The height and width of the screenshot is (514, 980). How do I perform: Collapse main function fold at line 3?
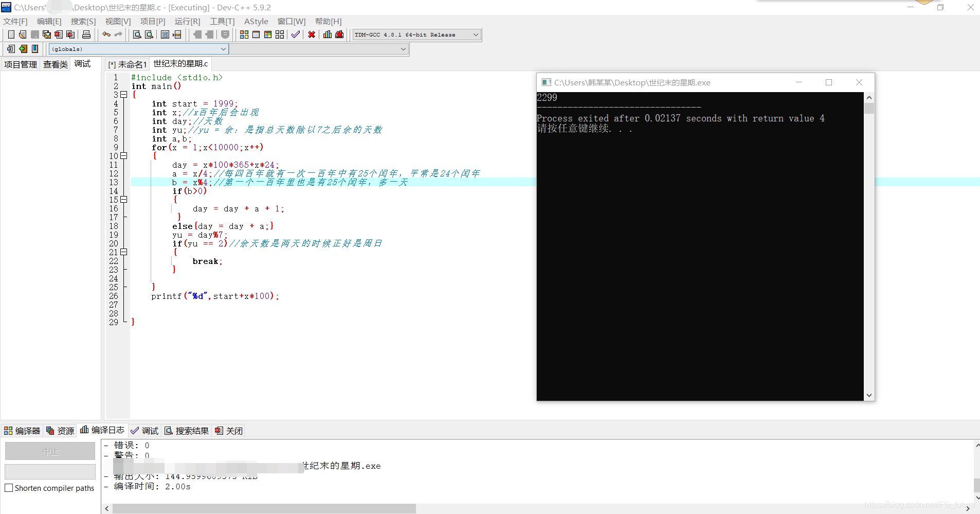pyautogui.click(x=124, y=95)
